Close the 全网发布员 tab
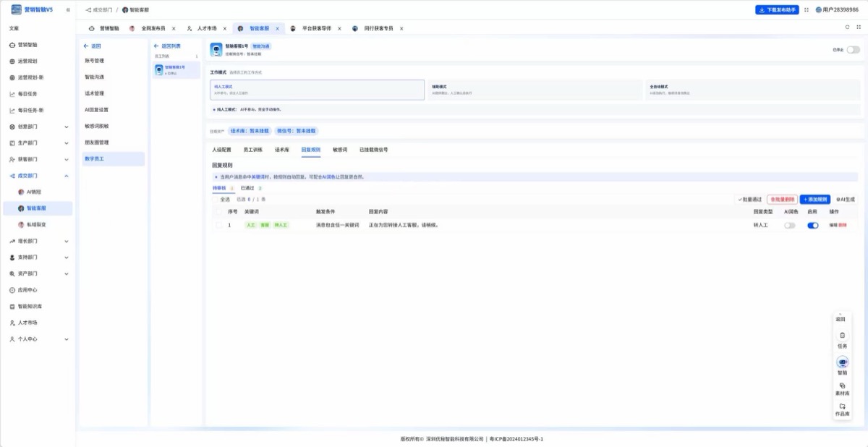The height and width of the screenshot is (447, 868). [174, 28]
